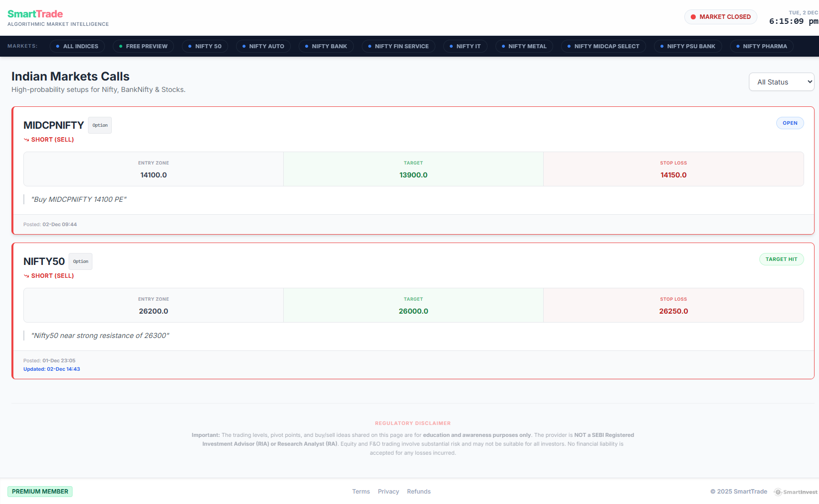Click the Premium Member badge
819x504 pixels.
click(x=40, y=492)
